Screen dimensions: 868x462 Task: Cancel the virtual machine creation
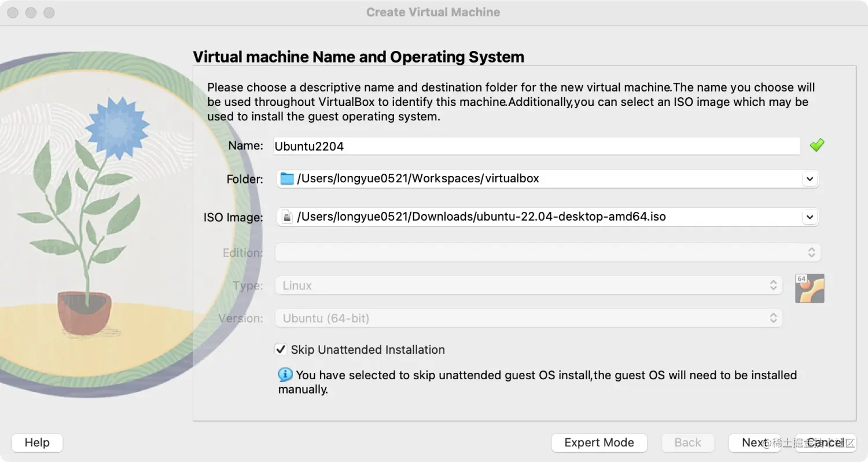pos(825,443)
